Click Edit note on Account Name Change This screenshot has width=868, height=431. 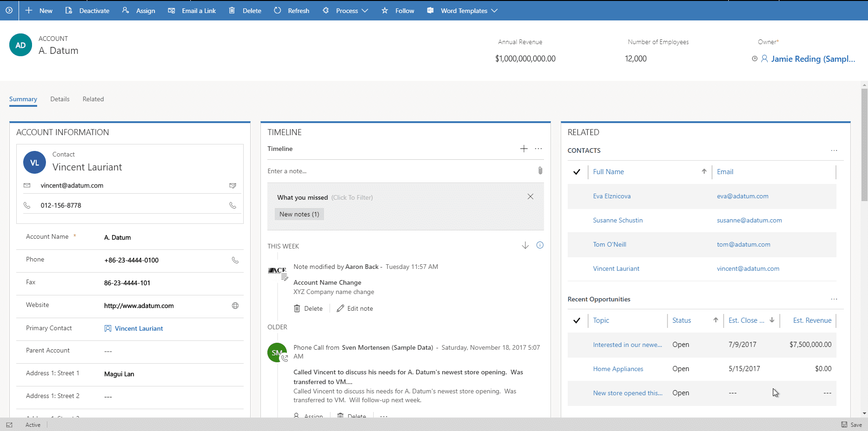tap(355, 308)
